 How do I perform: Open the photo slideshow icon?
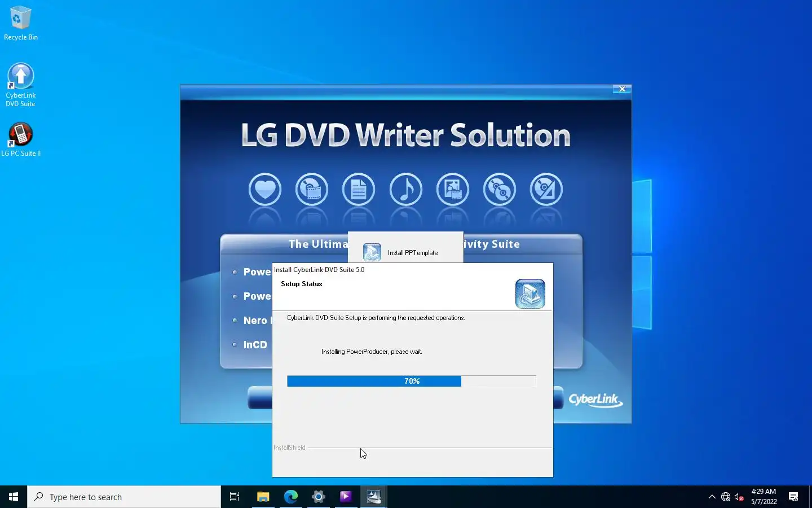pos(453,190)
